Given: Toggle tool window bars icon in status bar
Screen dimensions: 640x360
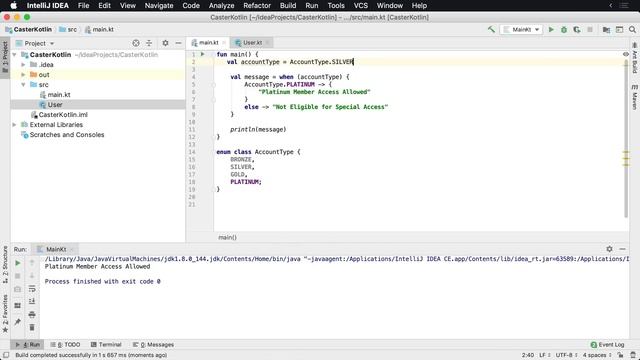Looking at the screenshot, I should tap(6, 355).
